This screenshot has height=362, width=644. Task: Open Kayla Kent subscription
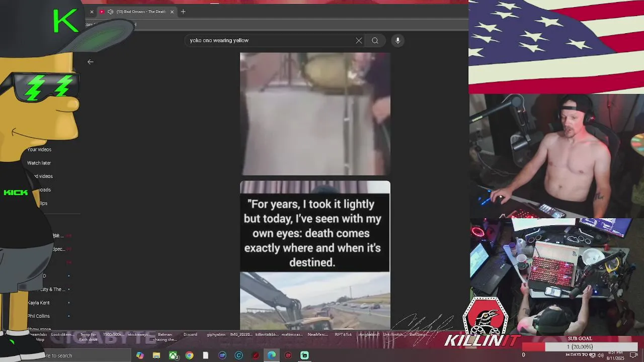click(x=39, y=303)
